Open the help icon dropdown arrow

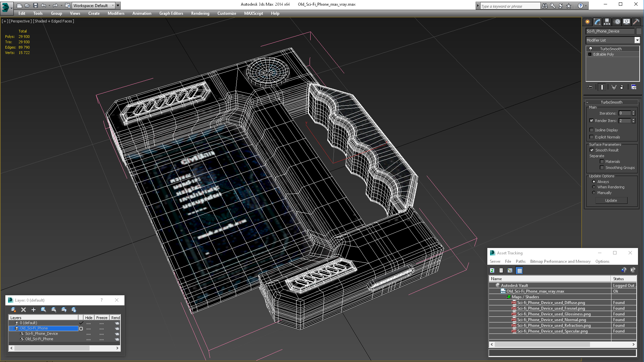pyautogui.click(x=586, y=6)
